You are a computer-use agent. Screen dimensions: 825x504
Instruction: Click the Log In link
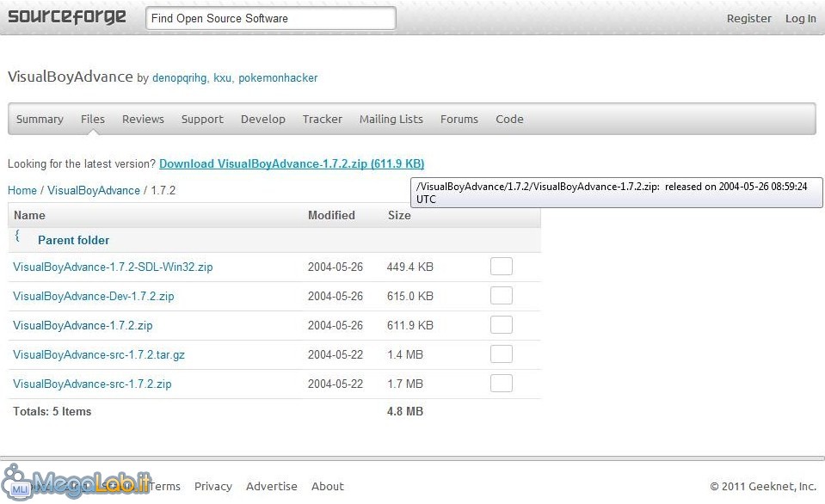800,18
